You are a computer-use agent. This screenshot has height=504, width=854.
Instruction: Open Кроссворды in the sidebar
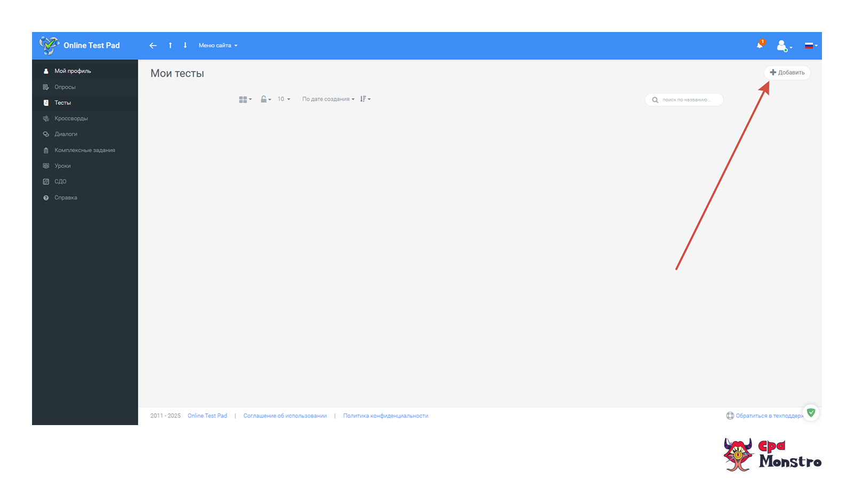click(85, 118)
